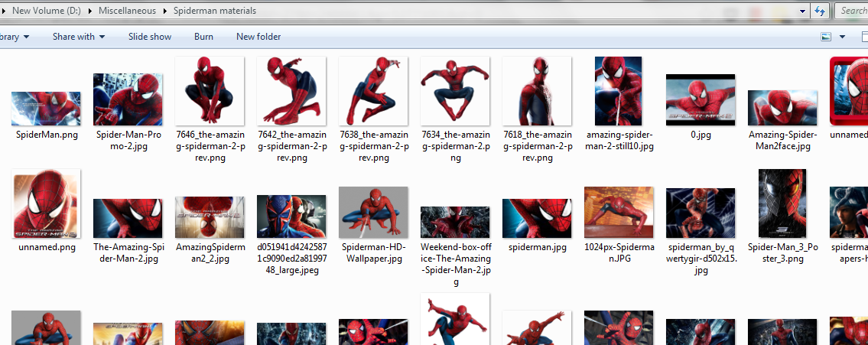Image resolution: width=868 pixels, height=345 pixels.
Task: Create a New folder from the toolbar
Action: coord(258,37)
